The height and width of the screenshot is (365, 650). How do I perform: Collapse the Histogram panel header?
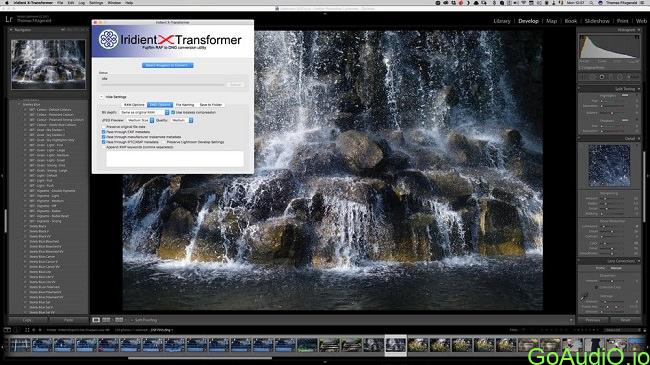(x=638, y=30)
